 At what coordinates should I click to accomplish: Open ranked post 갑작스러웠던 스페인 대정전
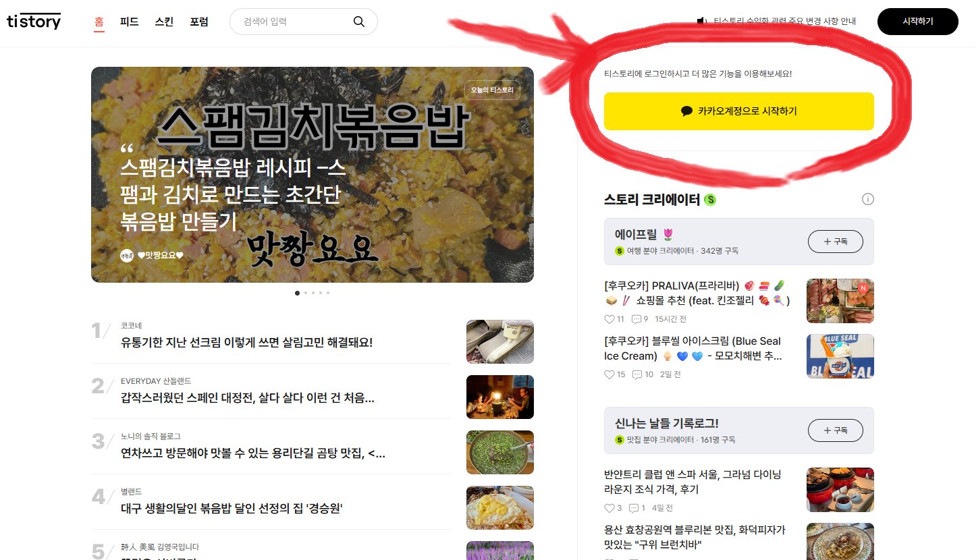point(248,398)
